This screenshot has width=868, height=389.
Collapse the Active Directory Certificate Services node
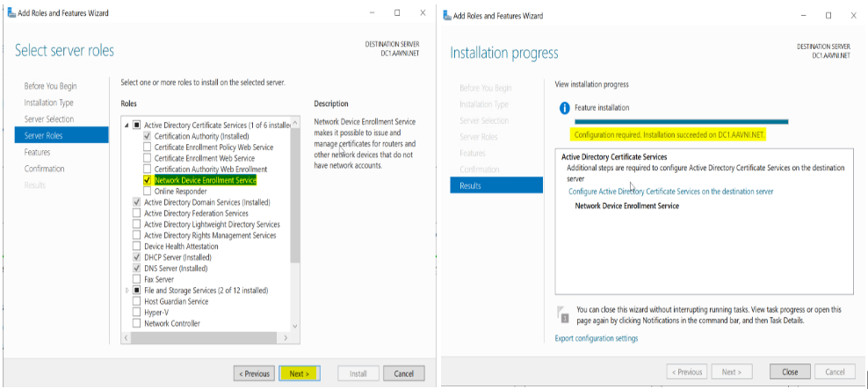(127, 125)
